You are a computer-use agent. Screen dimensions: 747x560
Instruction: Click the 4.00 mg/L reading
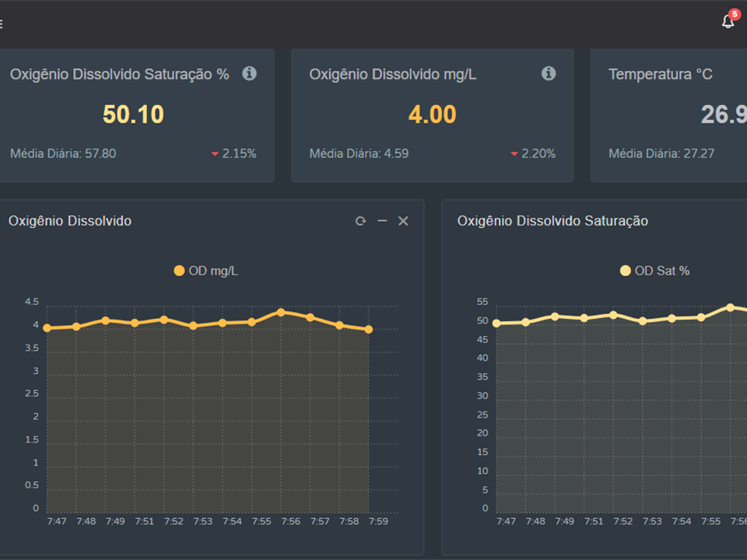pos(432,114)
